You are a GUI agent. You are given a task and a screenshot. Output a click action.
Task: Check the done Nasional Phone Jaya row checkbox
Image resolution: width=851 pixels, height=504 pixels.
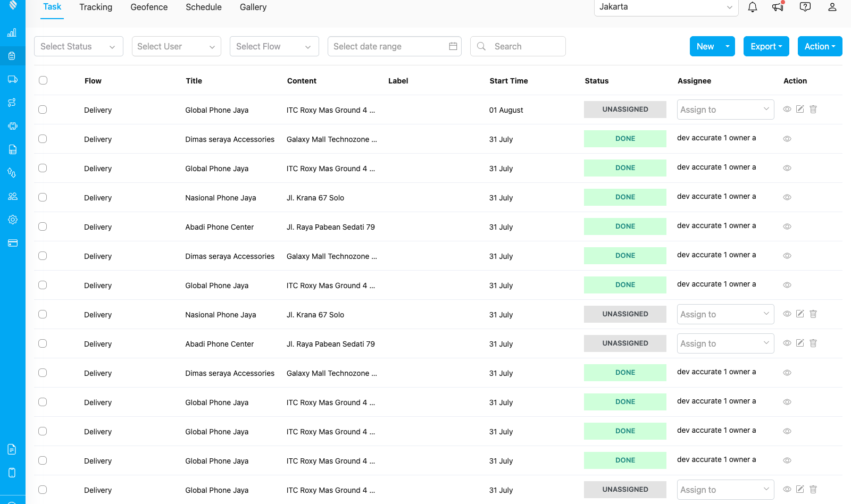pyautogui.click(x=43, y=197)
